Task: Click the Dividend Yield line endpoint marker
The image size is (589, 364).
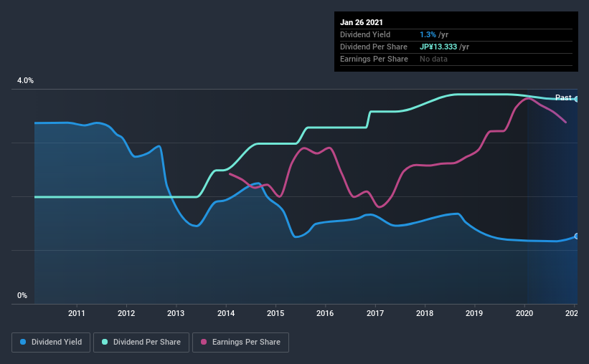Action: tap(577, 236)
